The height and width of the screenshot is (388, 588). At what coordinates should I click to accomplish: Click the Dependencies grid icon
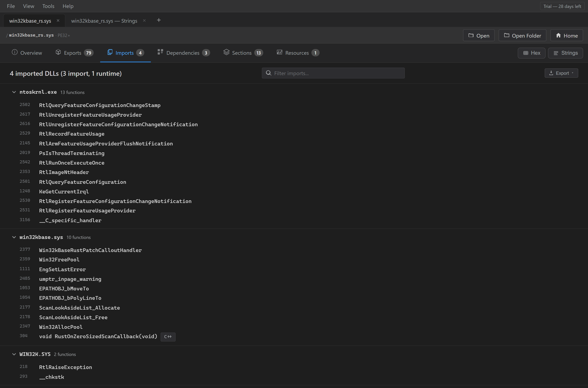[x=160, y=52]
